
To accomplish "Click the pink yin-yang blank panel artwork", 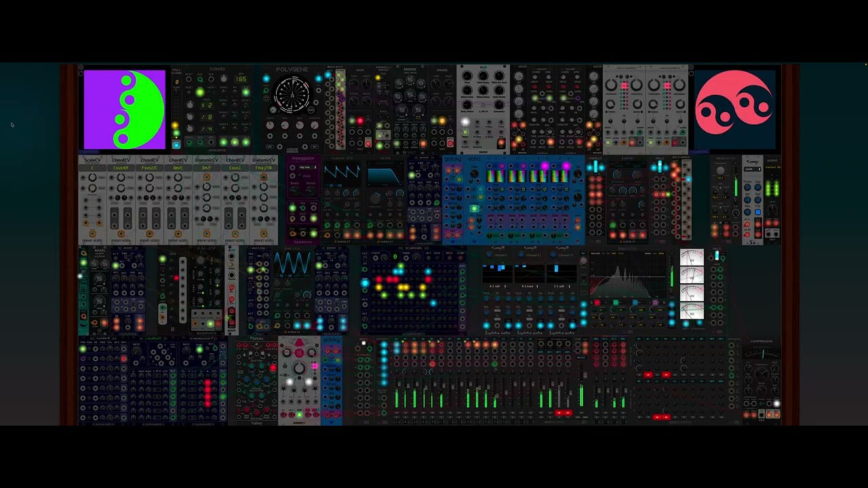I will (x=734, y=109).
